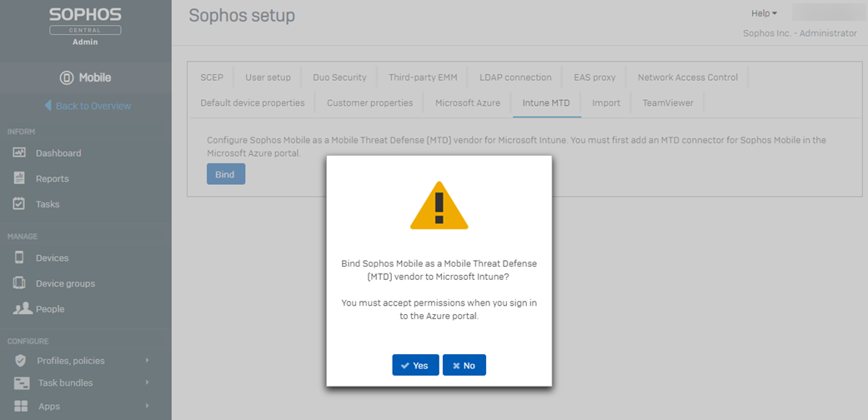Expand the Apps submenu arrow

(148, 406)
